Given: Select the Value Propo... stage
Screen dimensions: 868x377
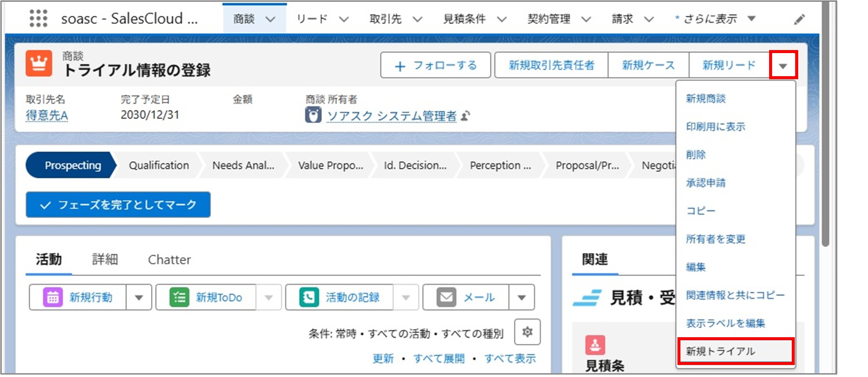Looking at the screenshot, I should (330, 165).
